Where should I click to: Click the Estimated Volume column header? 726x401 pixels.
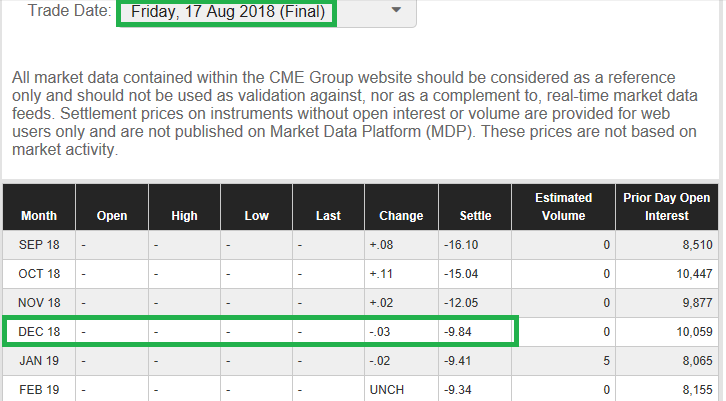click(563, 206)
